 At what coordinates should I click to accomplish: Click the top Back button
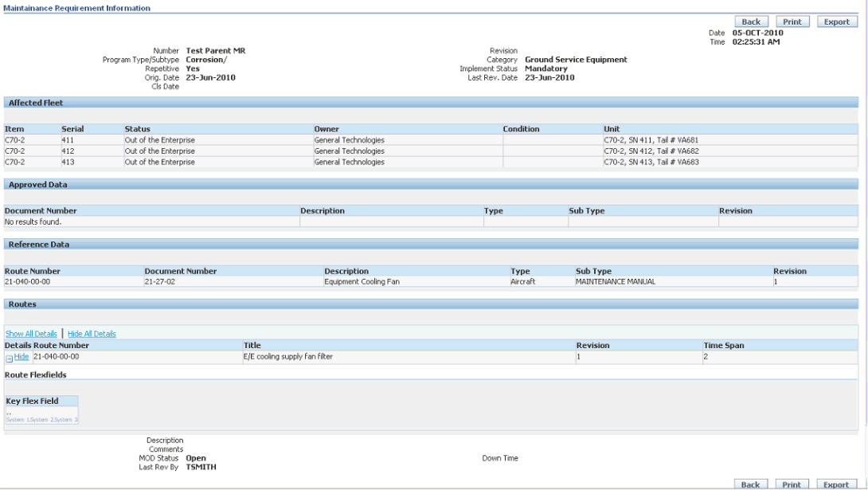pyautogui.click(x=751, y=22)
